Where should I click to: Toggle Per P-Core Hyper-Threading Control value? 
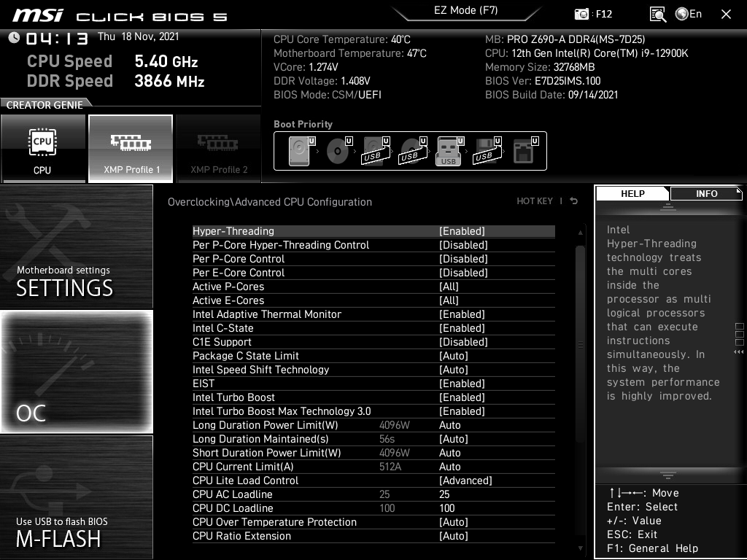point(463,245)
